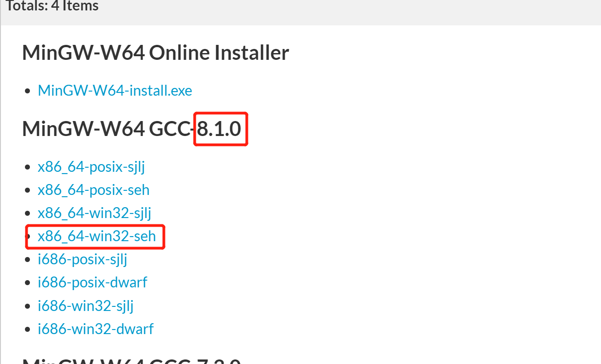Screen dimensions: 601x364
Task: Click the bullet before i686-win32-sjlj
Action: click(28, 307)
